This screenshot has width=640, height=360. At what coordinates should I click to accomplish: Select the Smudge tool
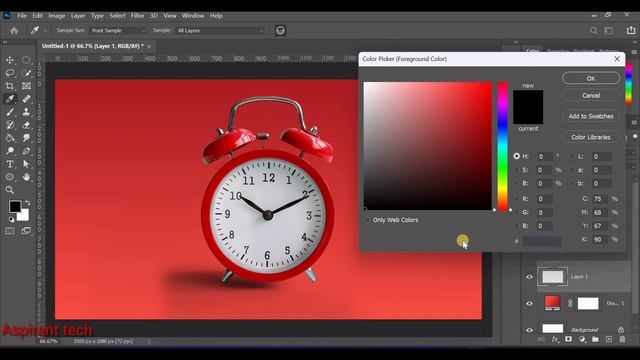(26, 138)
